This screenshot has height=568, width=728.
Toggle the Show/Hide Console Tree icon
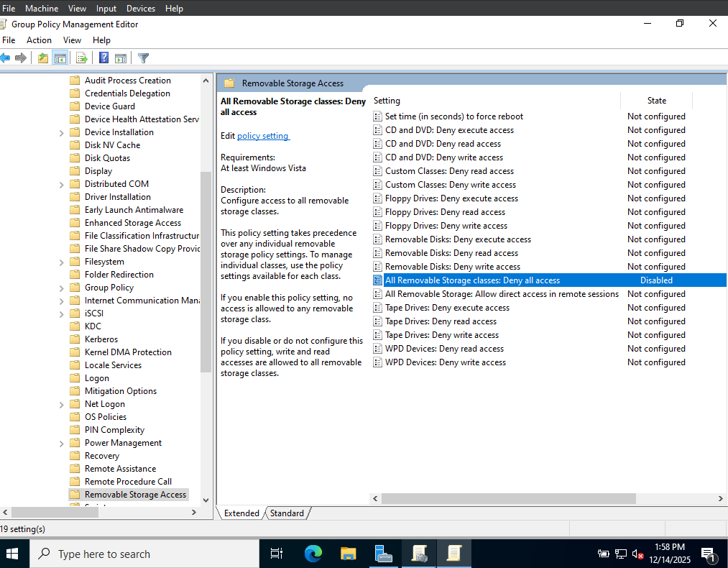coord(60,58)
